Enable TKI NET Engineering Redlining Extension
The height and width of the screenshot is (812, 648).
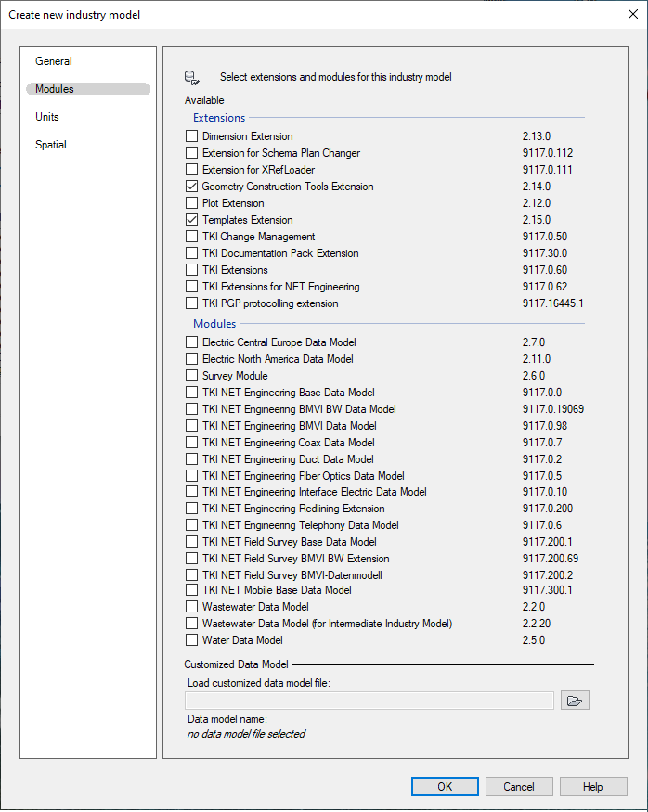coord(191,508)
